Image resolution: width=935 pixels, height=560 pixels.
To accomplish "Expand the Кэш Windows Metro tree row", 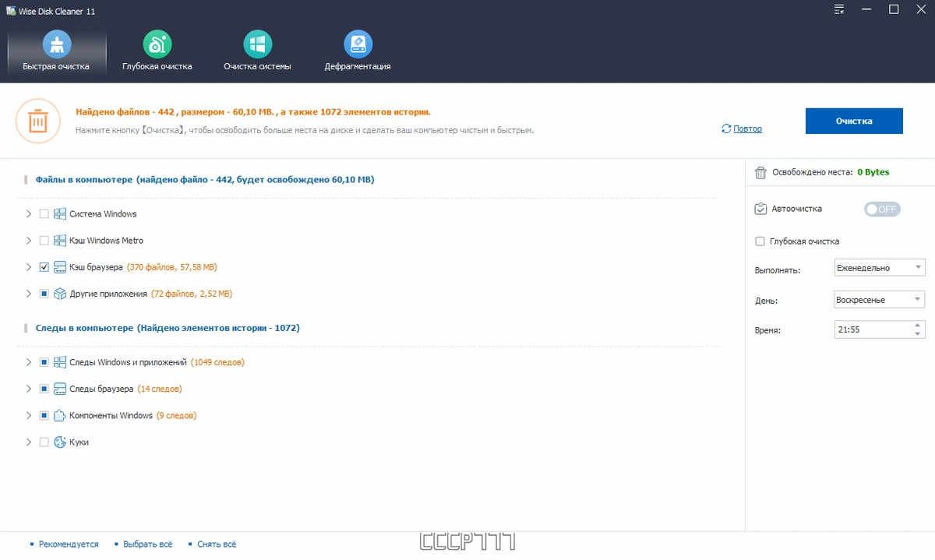I will click(x=29, y=241).
